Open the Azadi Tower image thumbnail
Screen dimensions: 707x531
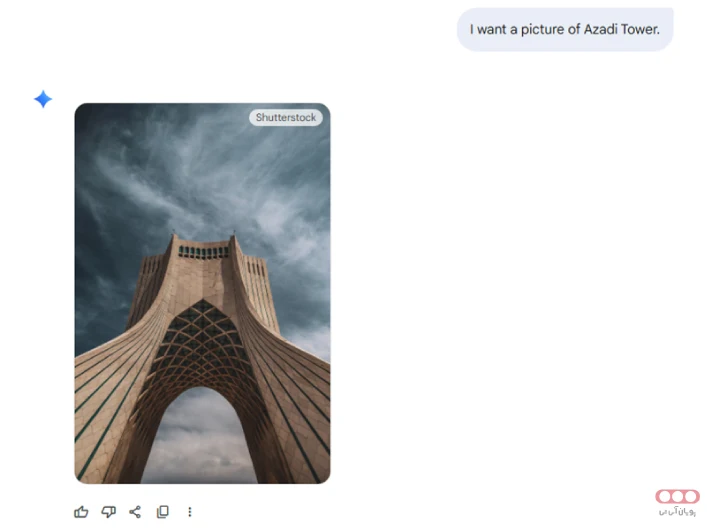point(202,293)
